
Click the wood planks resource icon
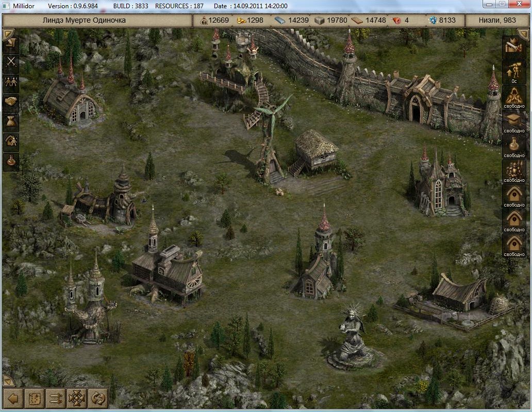click(x=357, y=20)
